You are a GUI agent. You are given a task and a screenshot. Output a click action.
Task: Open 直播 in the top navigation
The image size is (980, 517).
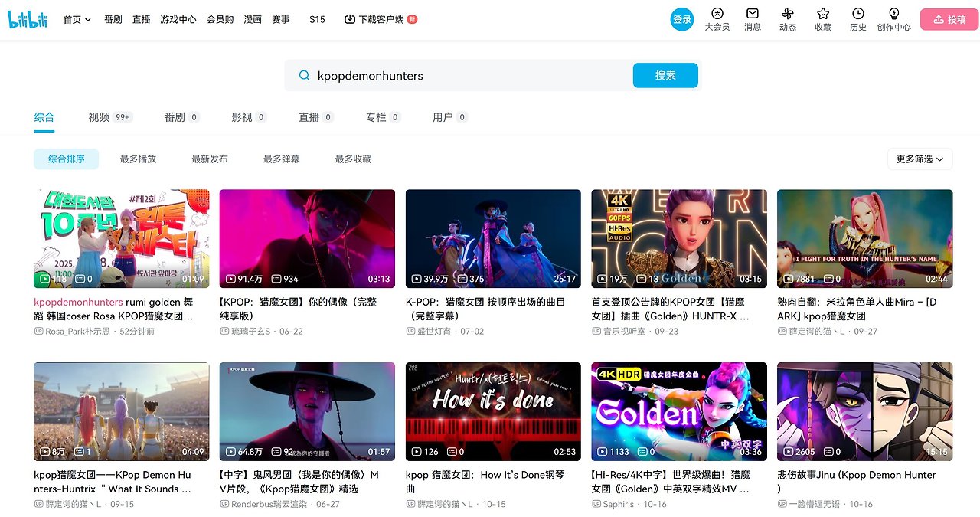(141, 19)
